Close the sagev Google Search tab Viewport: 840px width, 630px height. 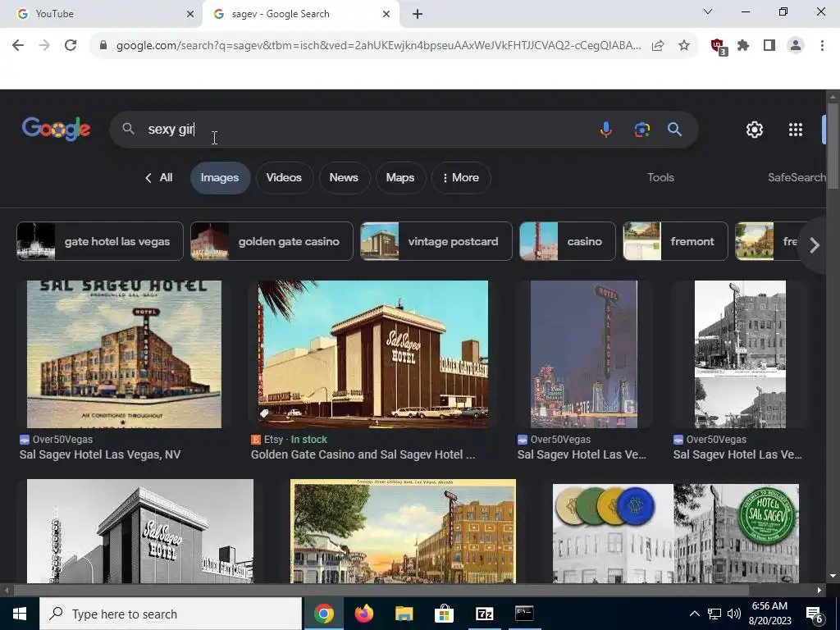(x=386, y=14)
